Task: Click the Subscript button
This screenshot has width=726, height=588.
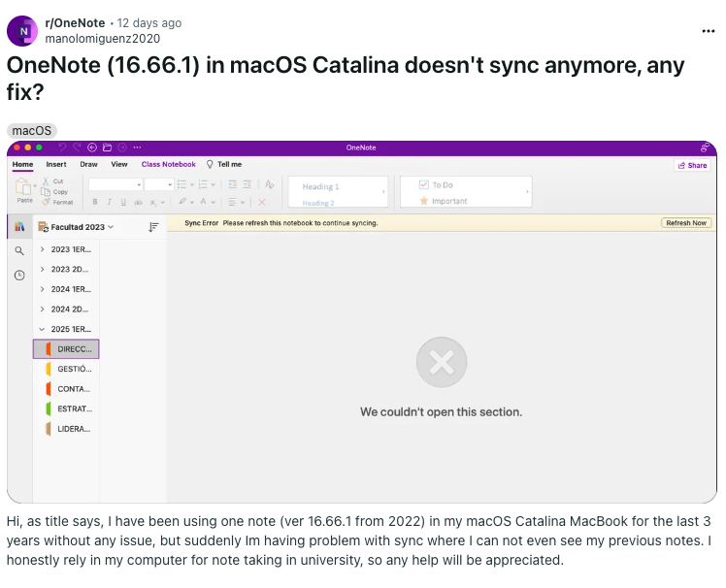Action: [x=153, y=202]
